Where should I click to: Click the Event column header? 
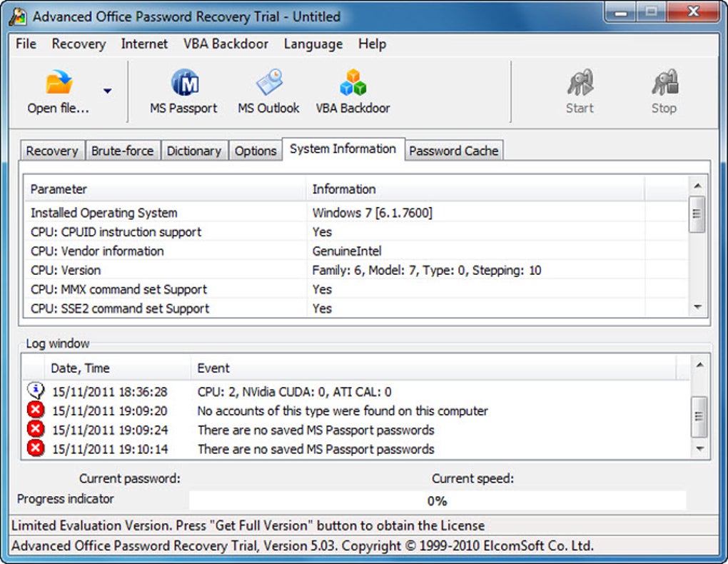(433, 368)
